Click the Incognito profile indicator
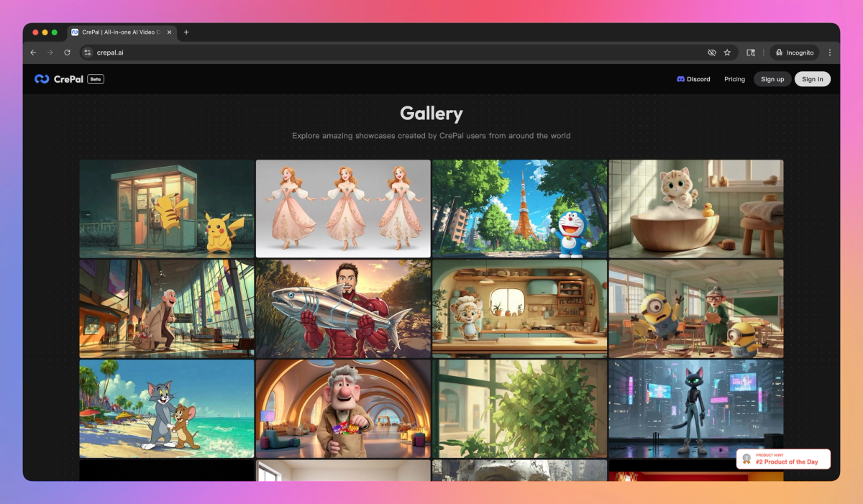The image size is (863, 504). click(795, 52)
